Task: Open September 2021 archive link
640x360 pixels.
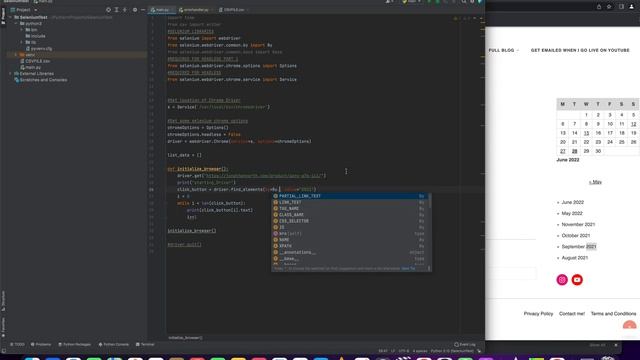Action: [x=579, y=247]
